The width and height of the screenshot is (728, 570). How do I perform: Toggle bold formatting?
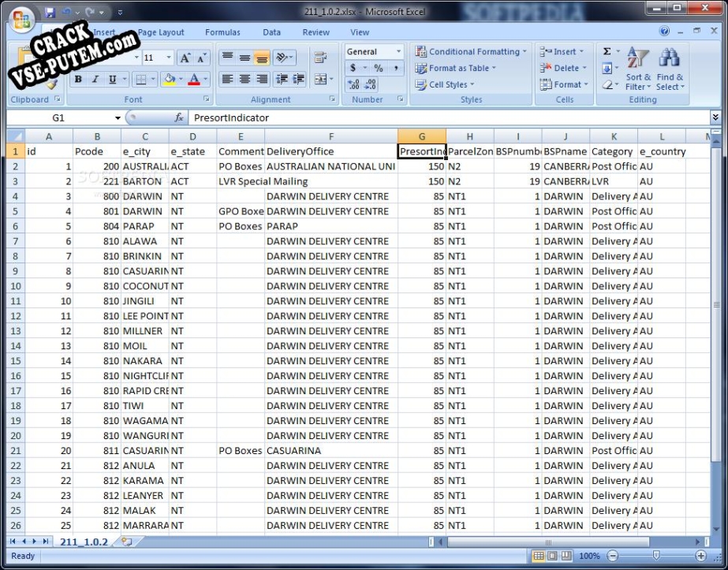pyautogui.click(x=78, y=79)
